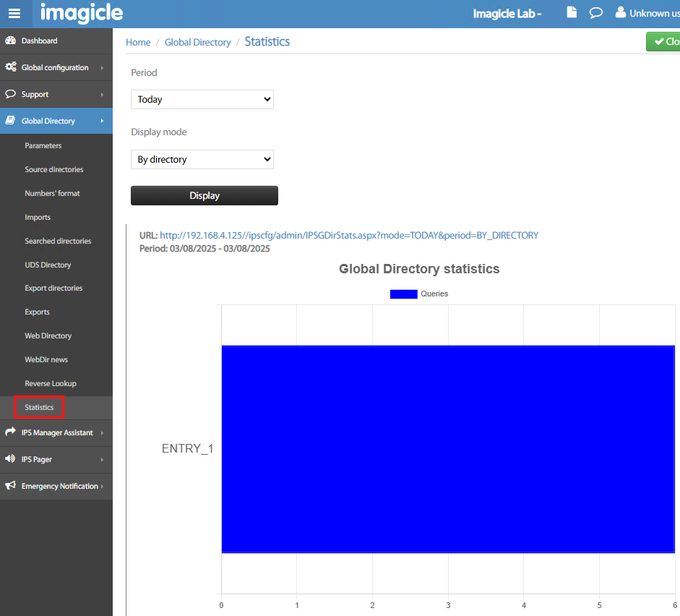The image size is (680, 616).
Task: Click the IPS Pager speaker icon
Action: (11, 459)
